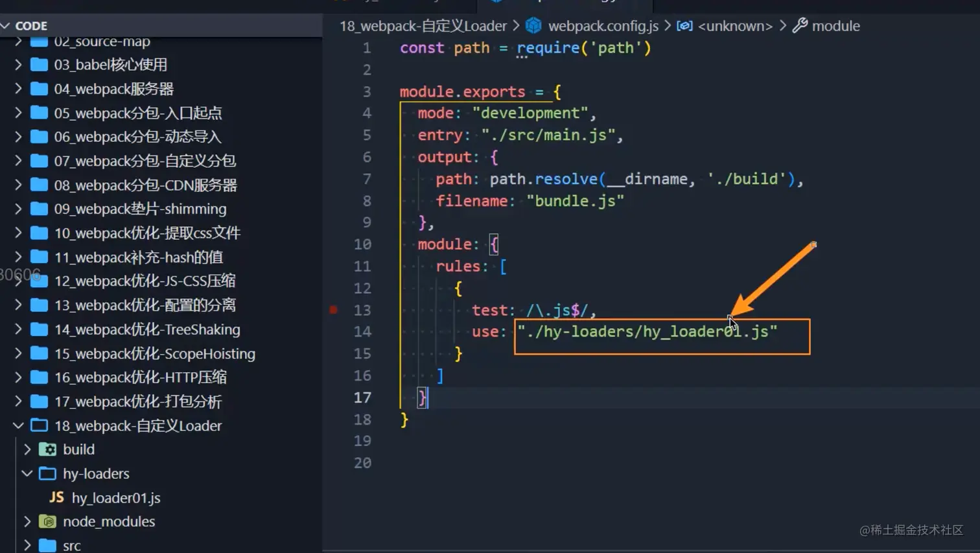The height and width of the screenshot is (553, 980).
Task: Expand the 17_webpack优化-打包分析 folder chevron
Action: click(x=18, y=401)
